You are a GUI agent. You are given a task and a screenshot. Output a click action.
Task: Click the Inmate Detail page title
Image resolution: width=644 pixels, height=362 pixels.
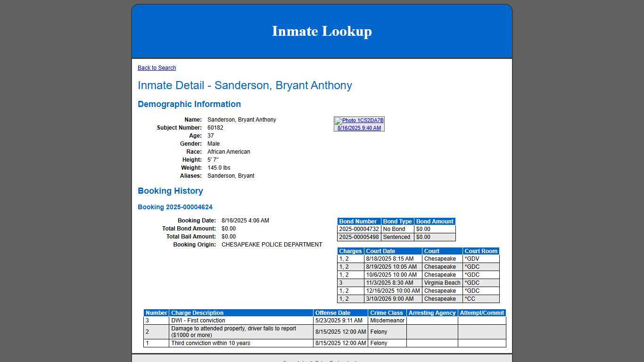point(245,85)
